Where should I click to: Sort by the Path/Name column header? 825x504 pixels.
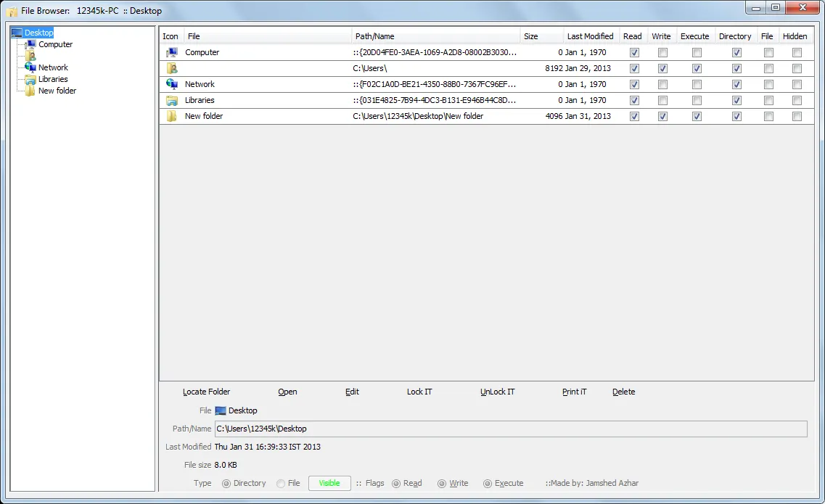pyautogui.click(x=435, y=36)
